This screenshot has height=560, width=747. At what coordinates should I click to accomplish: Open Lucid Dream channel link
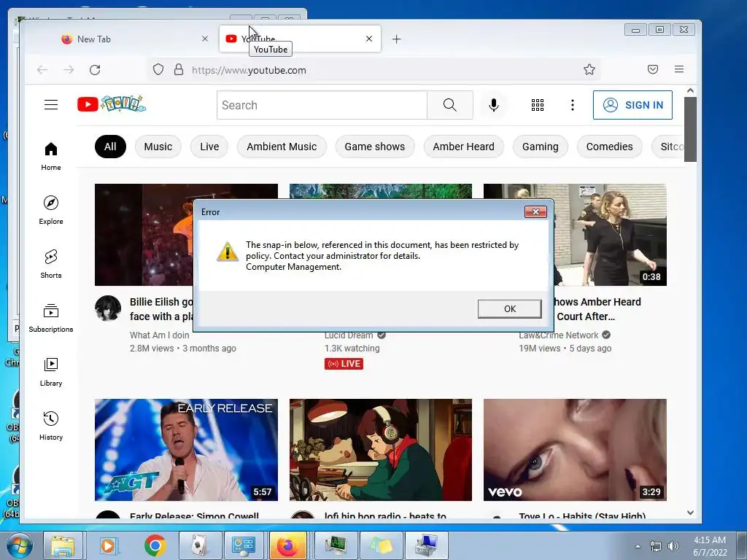[349, 335]
